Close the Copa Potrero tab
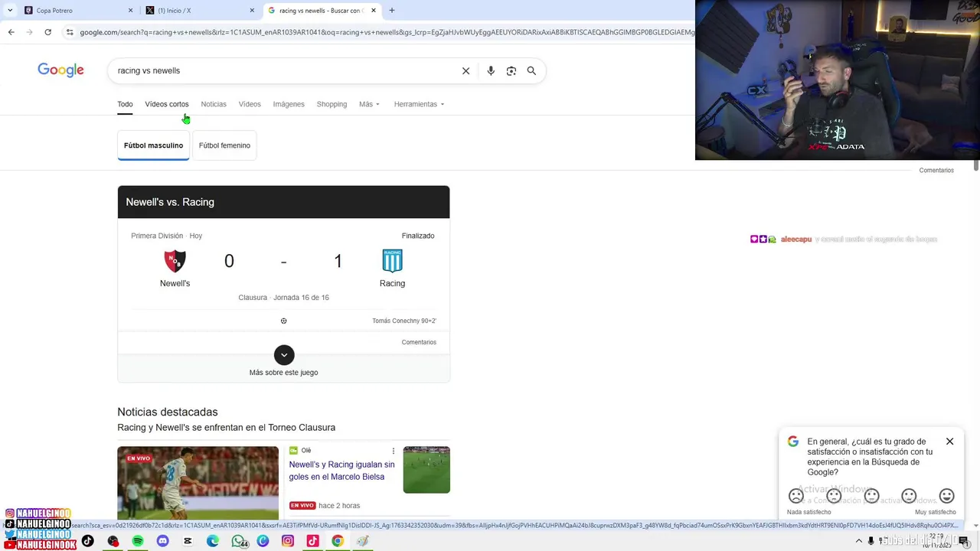980x551 pixels. coord(130,11)
